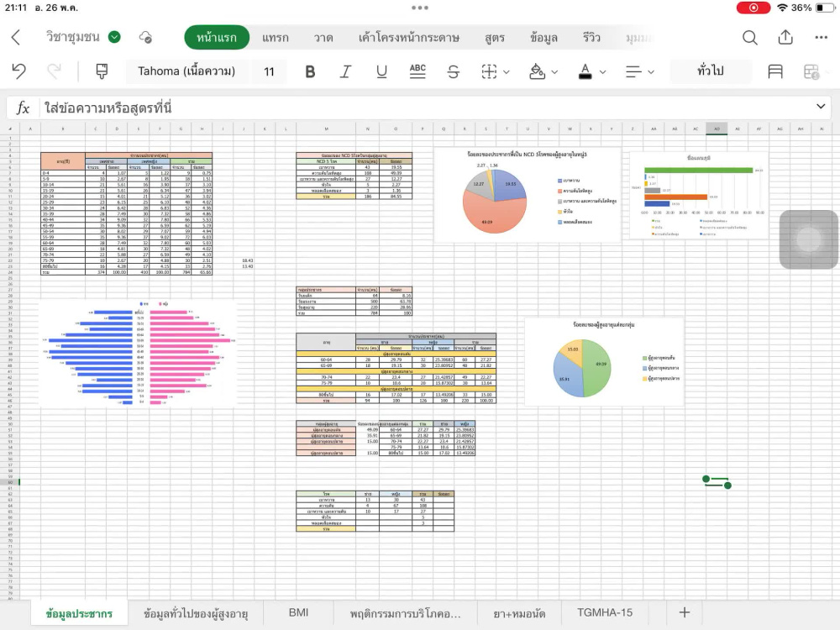The height and width of the screenshot is (630, 840).
Task: Select the elderly age group pie chart
Action: (604, 361)
